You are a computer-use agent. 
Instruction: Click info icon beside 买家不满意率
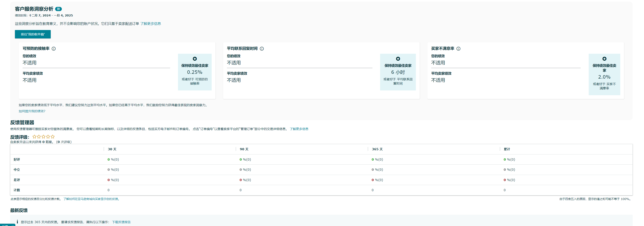(458, 49)
